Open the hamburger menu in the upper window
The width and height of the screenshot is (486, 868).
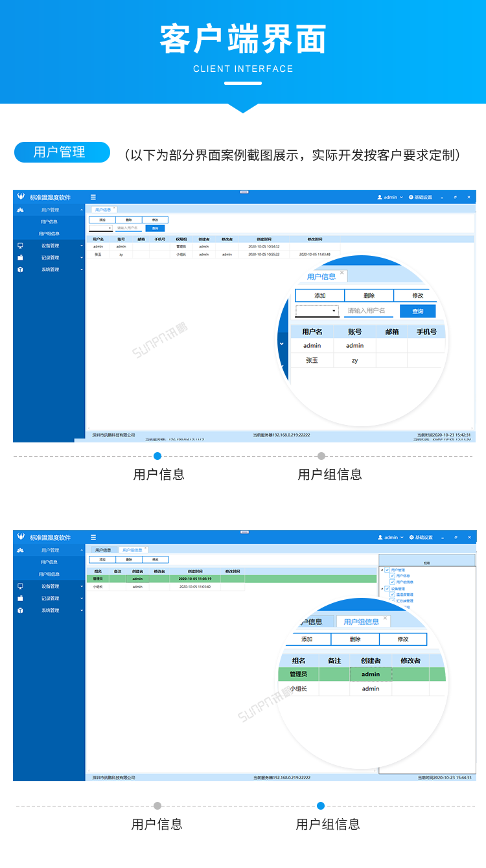93,197
